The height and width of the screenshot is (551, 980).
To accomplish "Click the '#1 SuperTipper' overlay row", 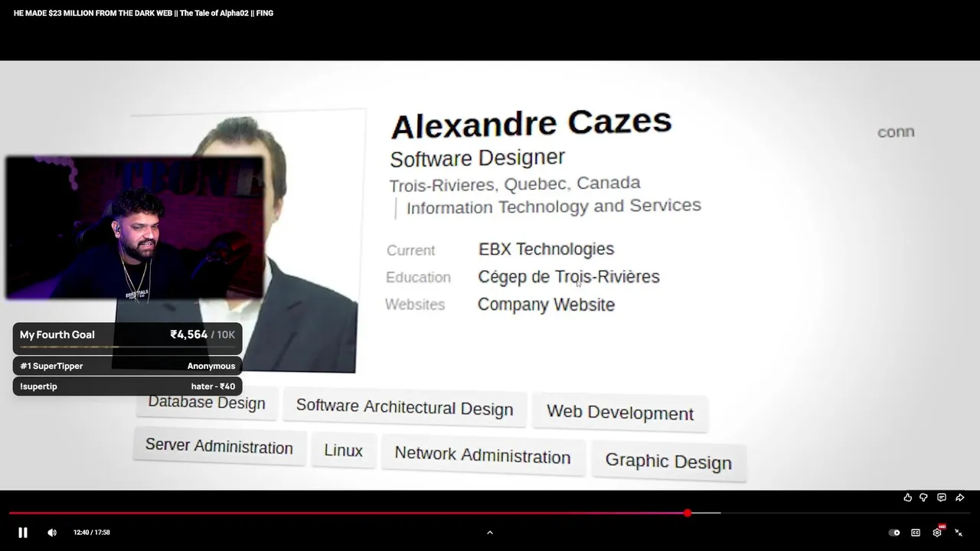I will [x=127, y=366].
